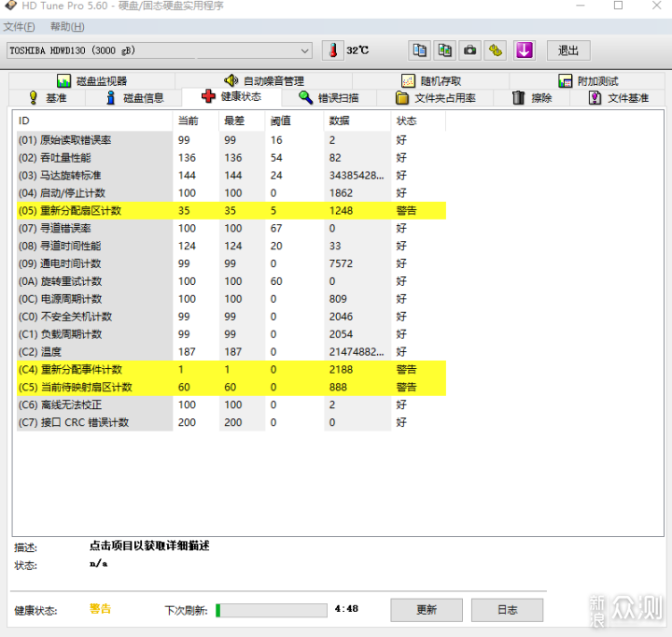Click the temperature thermometer icon
This screenshot has height=637, width=672.
[x=333, y=50]
